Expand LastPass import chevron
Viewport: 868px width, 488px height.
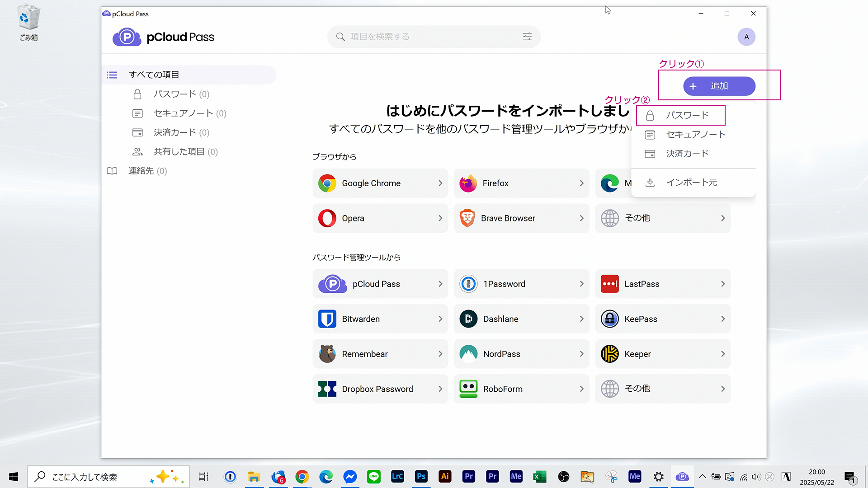tap(722, 284)
